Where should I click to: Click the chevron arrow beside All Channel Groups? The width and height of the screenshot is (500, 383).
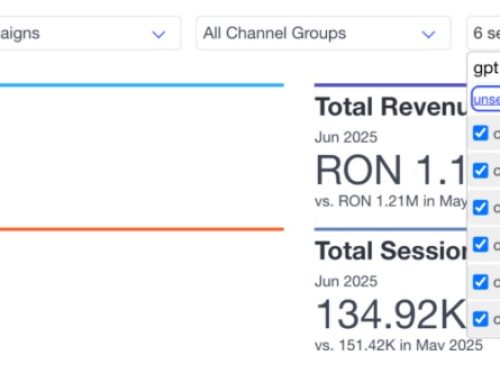point(428,34)
